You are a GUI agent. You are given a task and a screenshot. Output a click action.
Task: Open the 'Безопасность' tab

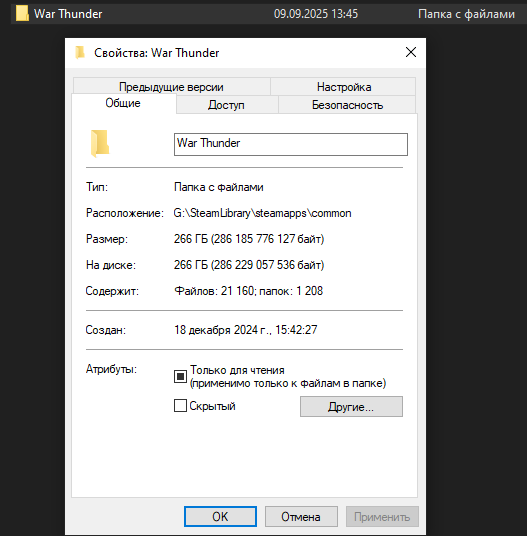[347, 105]
